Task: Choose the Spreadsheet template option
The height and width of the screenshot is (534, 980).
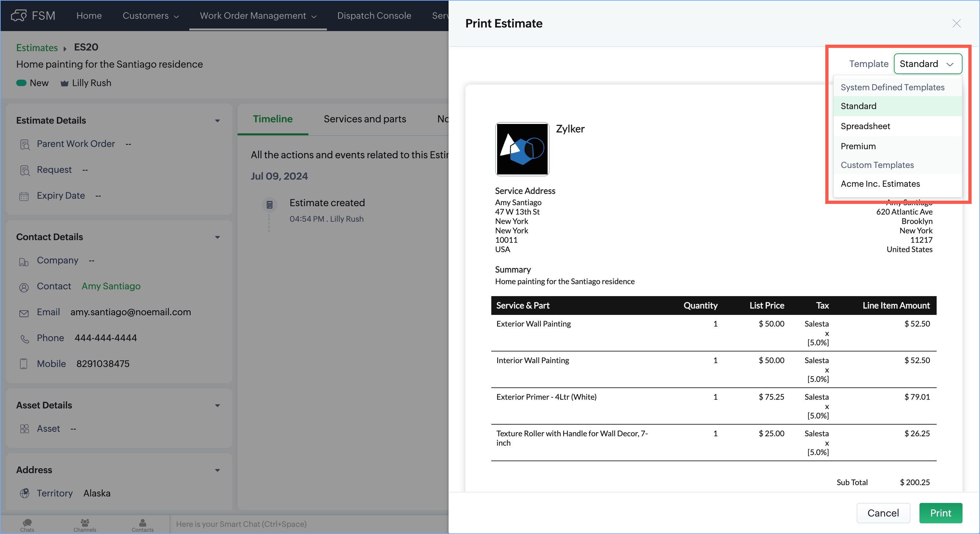Action: tap(865, 126)
